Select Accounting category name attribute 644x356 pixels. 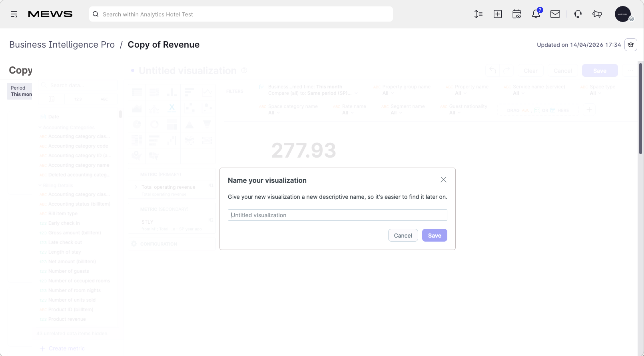point(75,165)
